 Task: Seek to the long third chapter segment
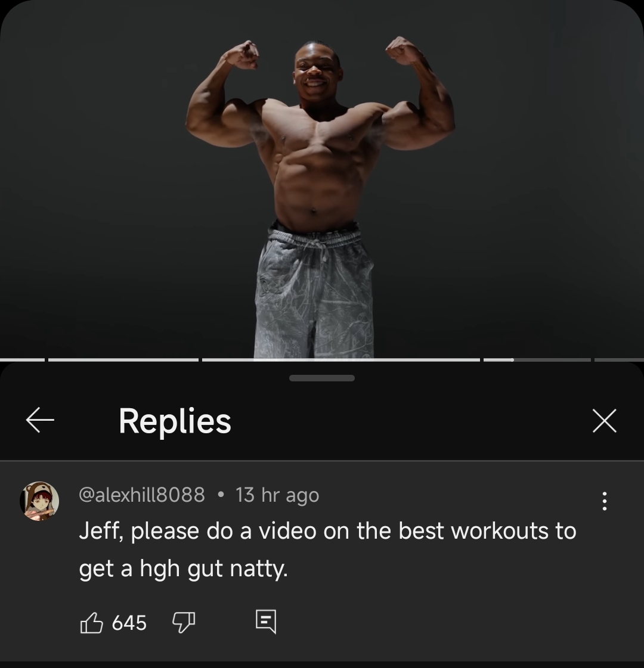pyautogui.click(x=341, y=360)
